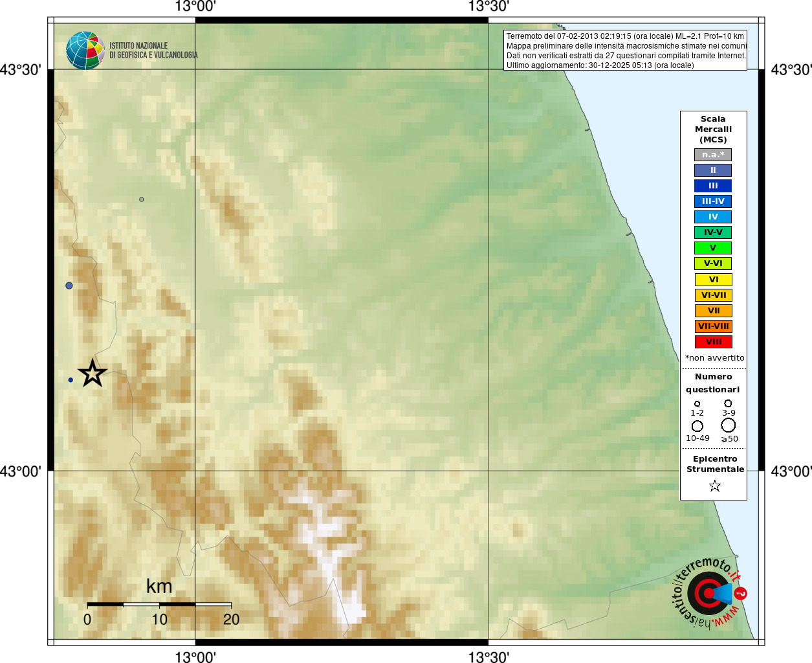Click the top 13°30' longitude label
The width and height of the screenshot is (812, 663).
pyautogui.click(x=488, y=7)
